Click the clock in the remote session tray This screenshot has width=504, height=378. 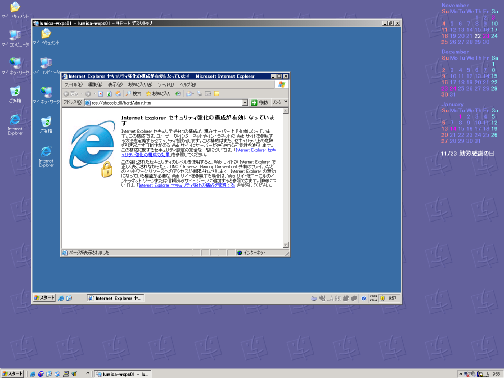coord(393,298)
